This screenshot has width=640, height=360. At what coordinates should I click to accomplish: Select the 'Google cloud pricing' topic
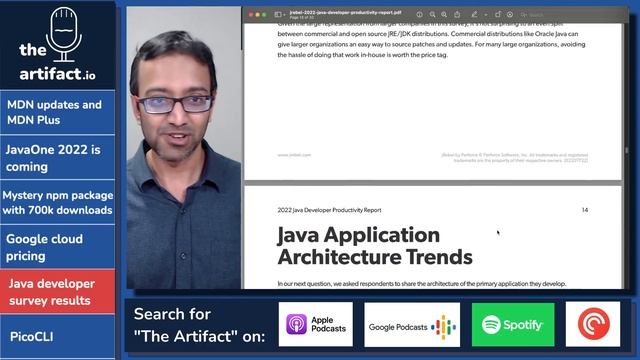tap(58, 247)
